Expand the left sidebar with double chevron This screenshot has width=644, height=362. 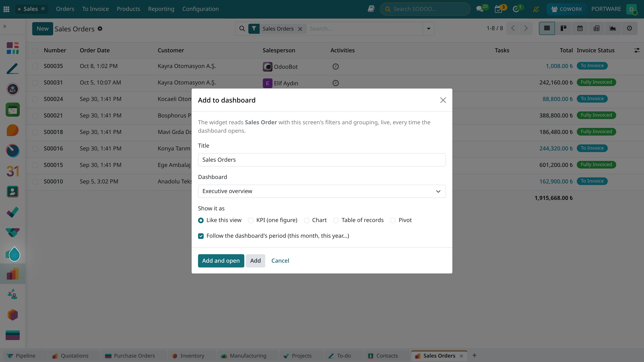point(5,26)
